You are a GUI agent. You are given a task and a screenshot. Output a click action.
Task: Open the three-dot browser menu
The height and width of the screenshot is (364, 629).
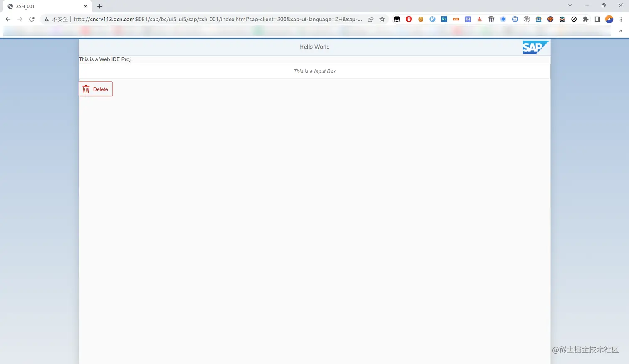(x=620, y=19)
